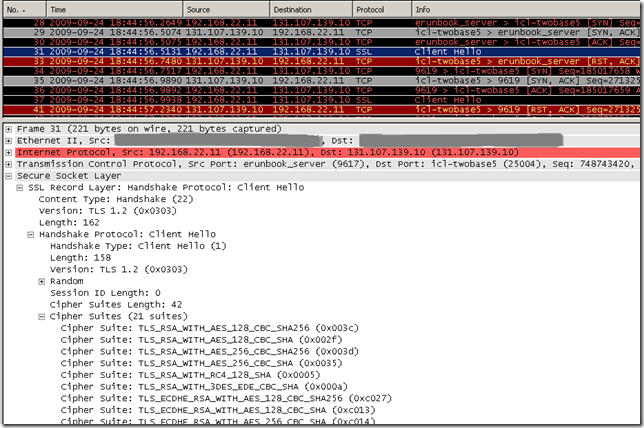Sort packets by the Info column header
This screenshot has height=428, width=644.
pos(526,9)
